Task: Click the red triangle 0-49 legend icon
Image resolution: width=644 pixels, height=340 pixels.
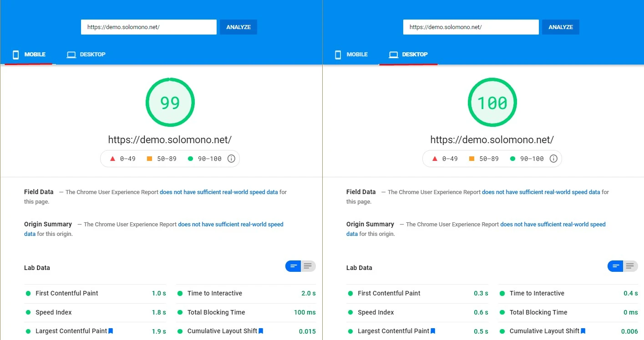Action: 112,158
